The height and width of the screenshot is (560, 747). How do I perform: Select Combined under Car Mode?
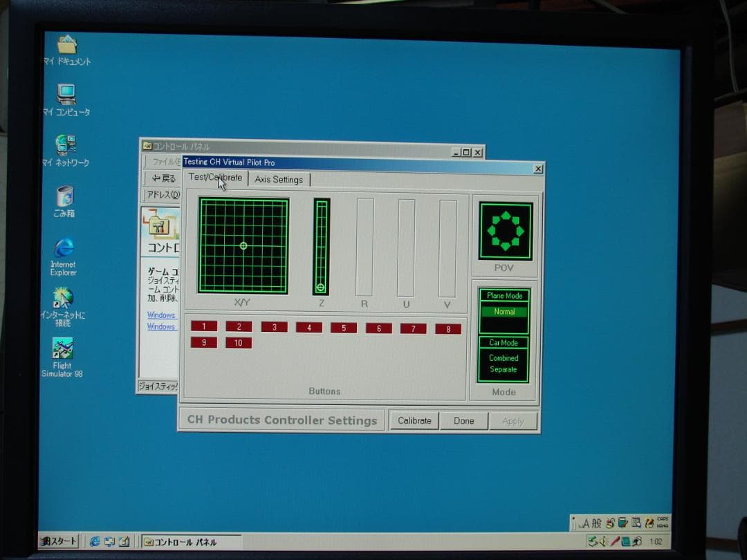(504, 358)
